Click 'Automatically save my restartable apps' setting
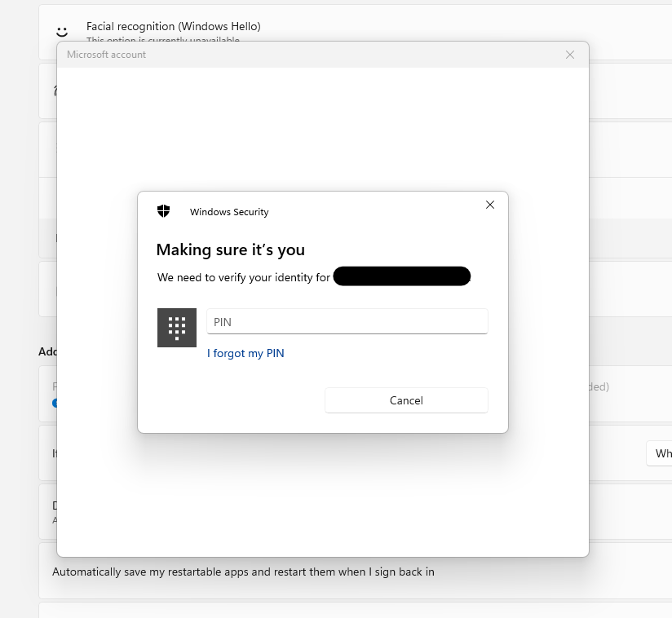The image size is (672, 618). pos(243,572)
